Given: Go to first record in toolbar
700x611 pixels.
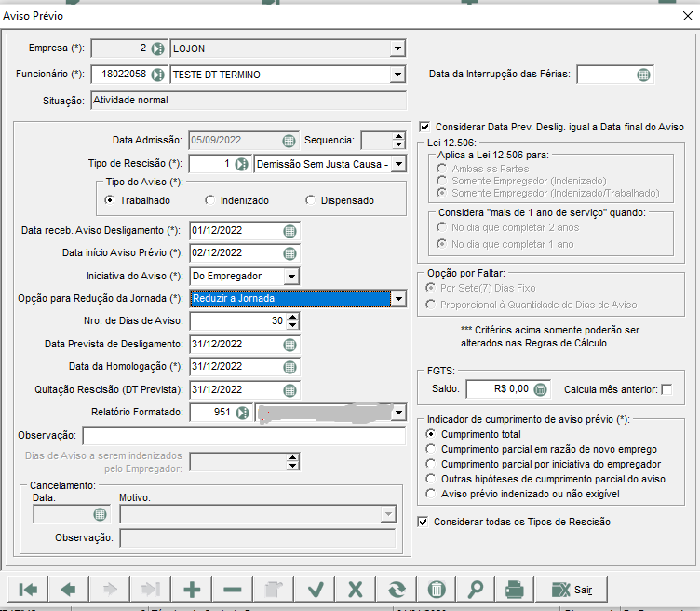Looking at the screenshot, I should pos(28,590).
